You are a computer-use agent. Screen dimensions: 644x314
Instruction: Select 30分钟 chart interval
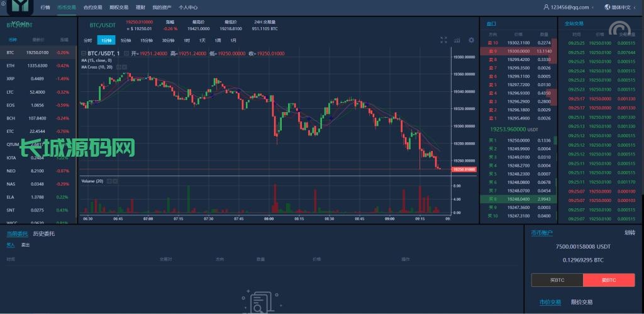[168, 40]
